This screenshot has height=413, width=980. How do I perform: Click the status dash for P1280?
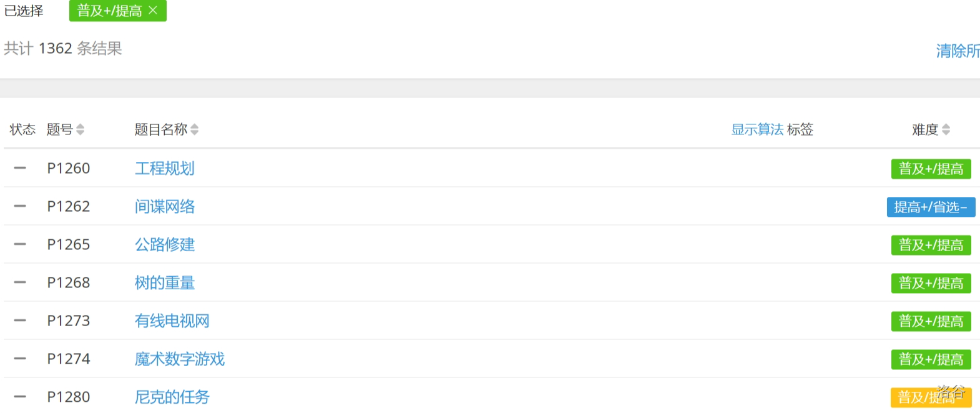pos(20,397)
